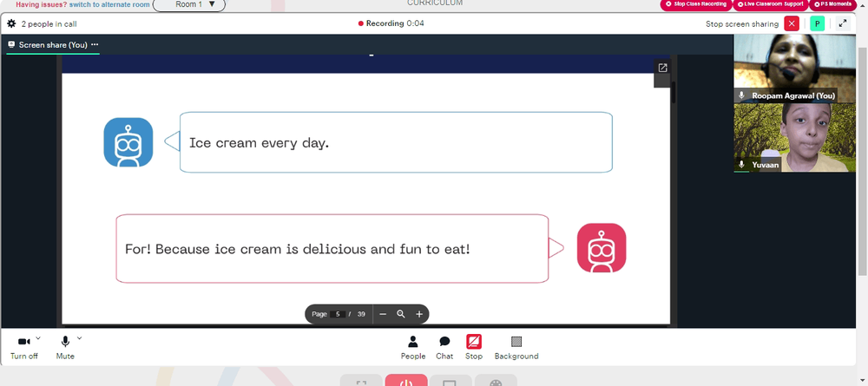868x386 pixels.
Task: Click the palette button at bottom
Action: (x=496, y=381)
